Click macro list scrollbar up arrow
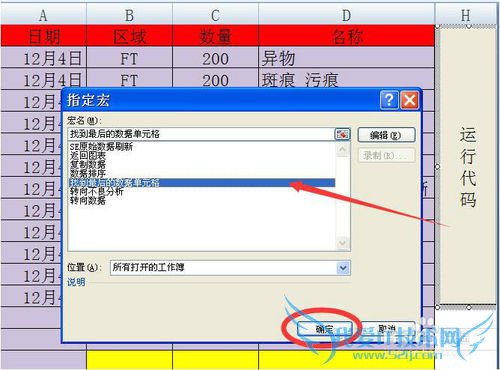The width and height of the screenshot is (500, 370). click(343, 150)
